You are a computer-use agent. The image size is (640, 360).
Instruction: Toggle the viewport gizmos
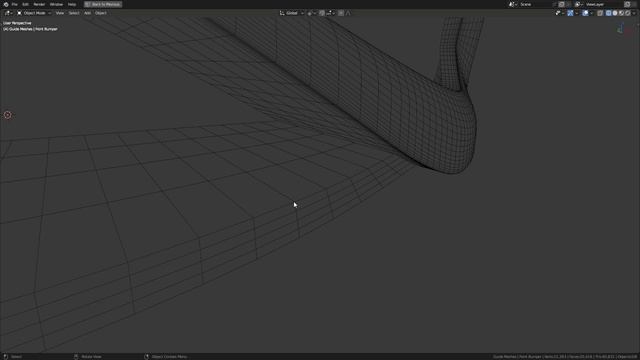570,13
